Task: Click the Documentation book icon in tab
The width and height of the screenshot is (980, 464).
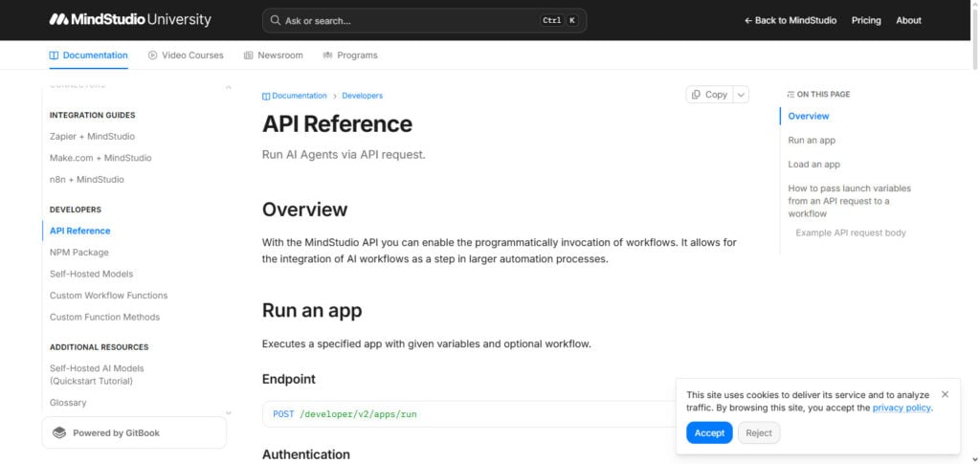Action: click(x=54, y=55)
